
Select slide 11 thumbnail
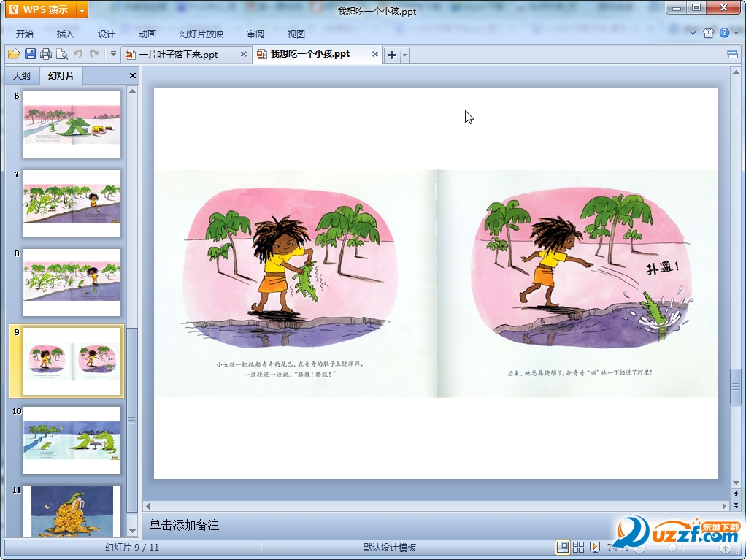72,511
